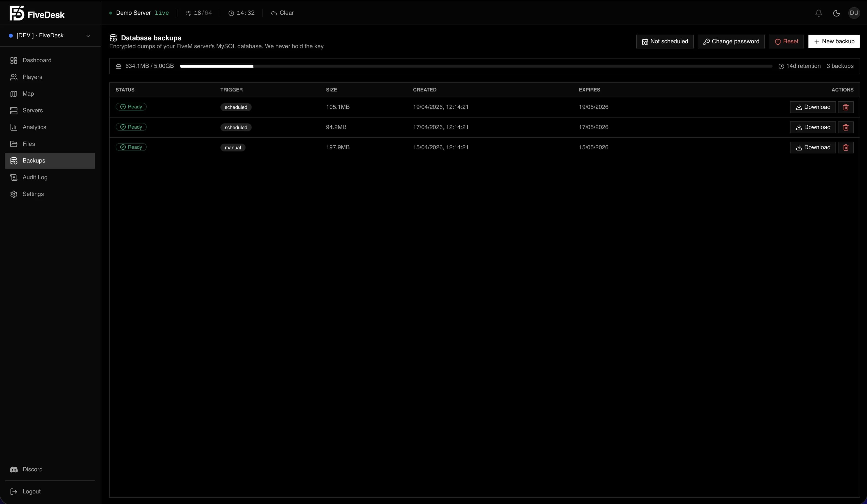Click scheduled tag on 17/04/2026 row
The width and height of the screenshot is (867, 504).
point(236,127)
